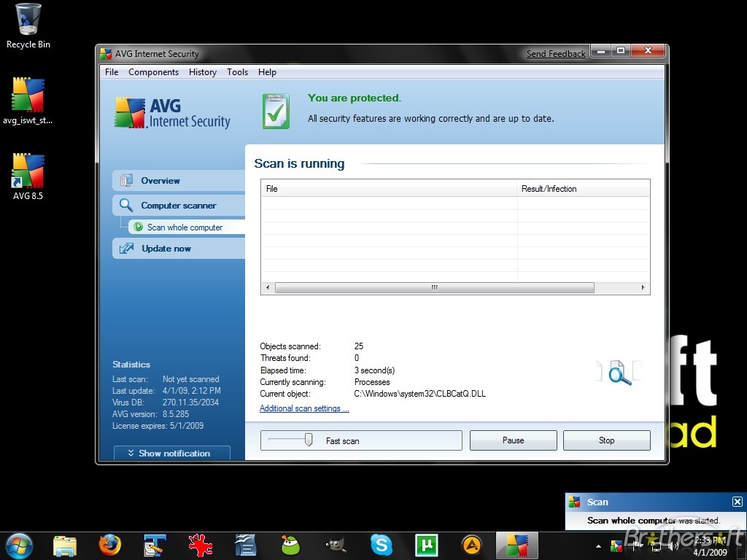The height and width of the screenshot is (560, 747).
Task: Click the AVG Internet Security logo
Action: point(172,113)
